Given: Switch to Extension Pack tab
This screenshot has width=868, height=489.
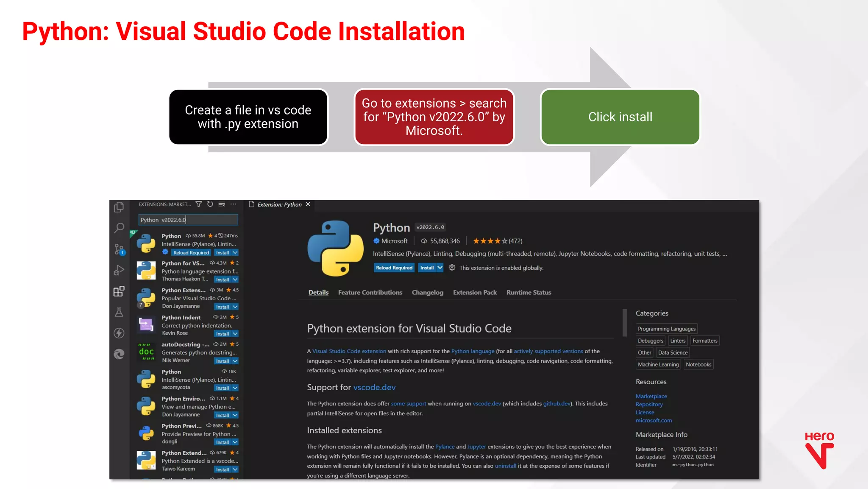Looking at the screenshot, I should pyautogui.click(x=475, y=292).
